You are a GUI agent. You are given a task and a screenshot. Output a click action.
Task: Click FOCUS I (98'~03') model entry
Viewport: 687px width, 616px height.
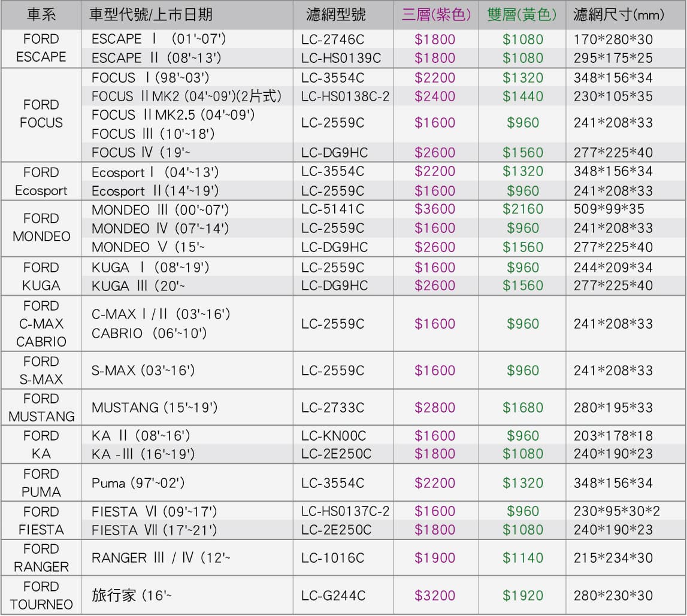[x=150, y=77]
